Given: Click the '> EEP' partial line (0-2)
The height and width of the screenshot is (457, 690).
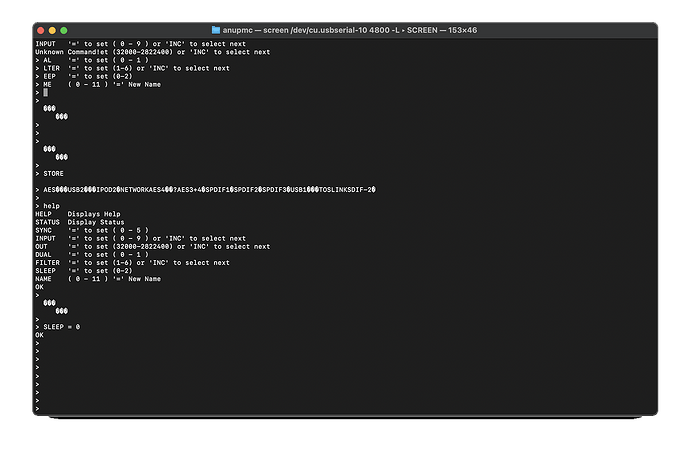Looking at the screenshot, I should click(84, 76).
